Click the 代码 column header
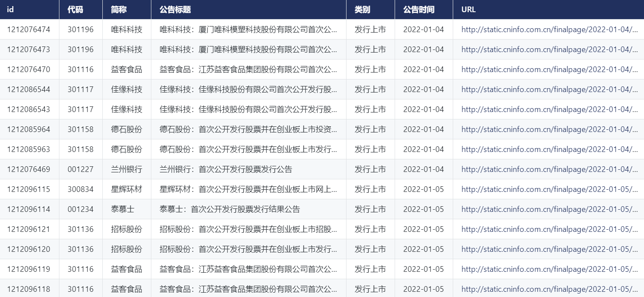 tap(81, 10)
